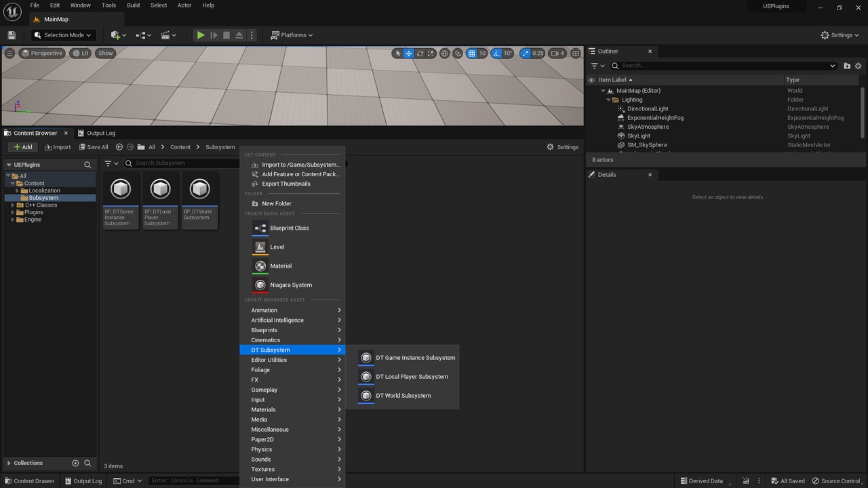Search the UEPlugins source tree magnifier
The width and height of the screenshot is (868, 488).
click(87, 165)
